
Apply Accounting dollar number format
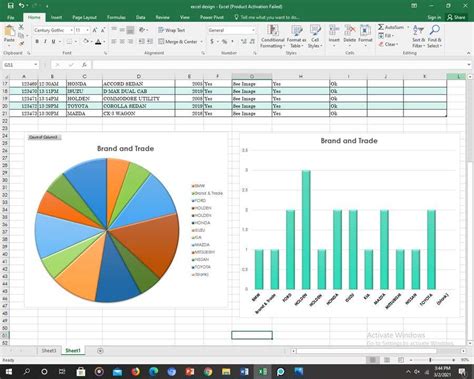click(212, 42)
